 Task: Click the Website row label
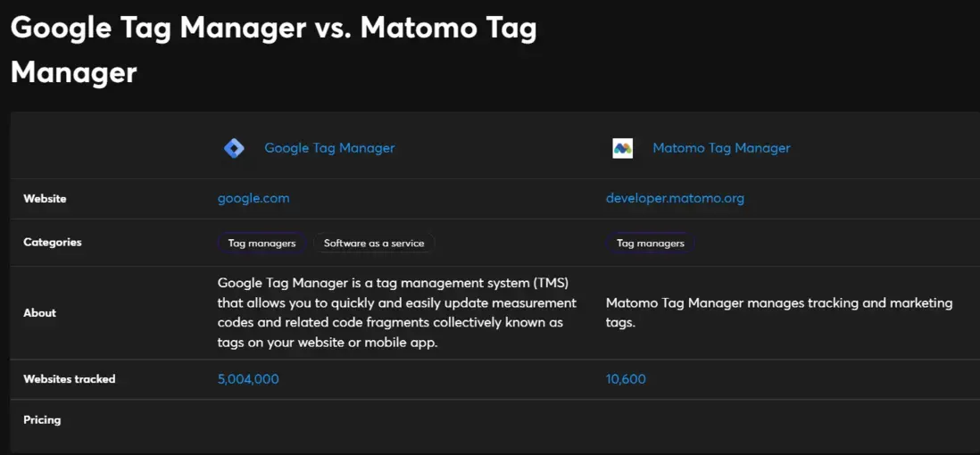coord(45,199)
